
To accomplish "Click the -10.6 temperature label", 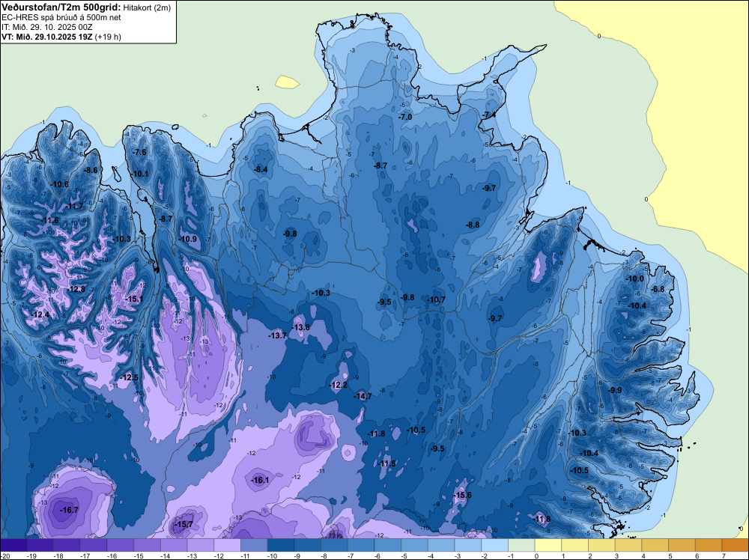I will coord(59,184).
